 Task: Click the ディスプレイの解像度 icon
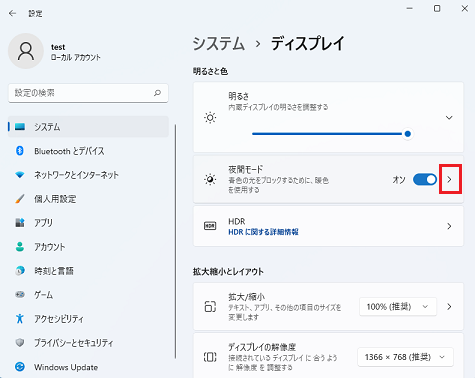pos(210,357)
